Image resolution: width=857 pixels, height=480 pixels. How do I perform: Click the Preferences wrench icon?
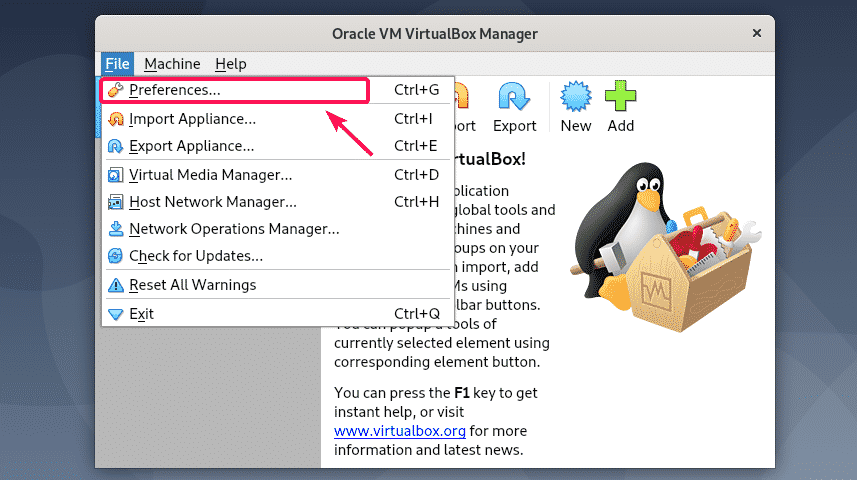coord(116,90)
